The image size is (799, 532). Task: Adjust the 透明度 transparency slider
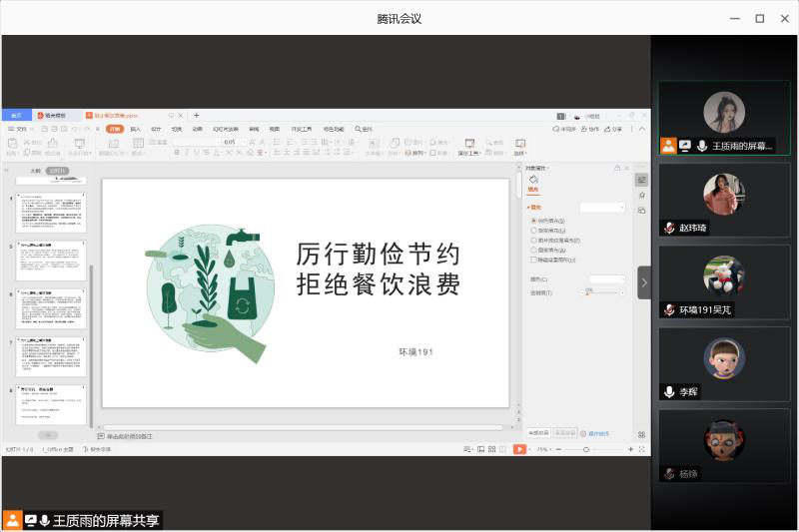[587, 292]
